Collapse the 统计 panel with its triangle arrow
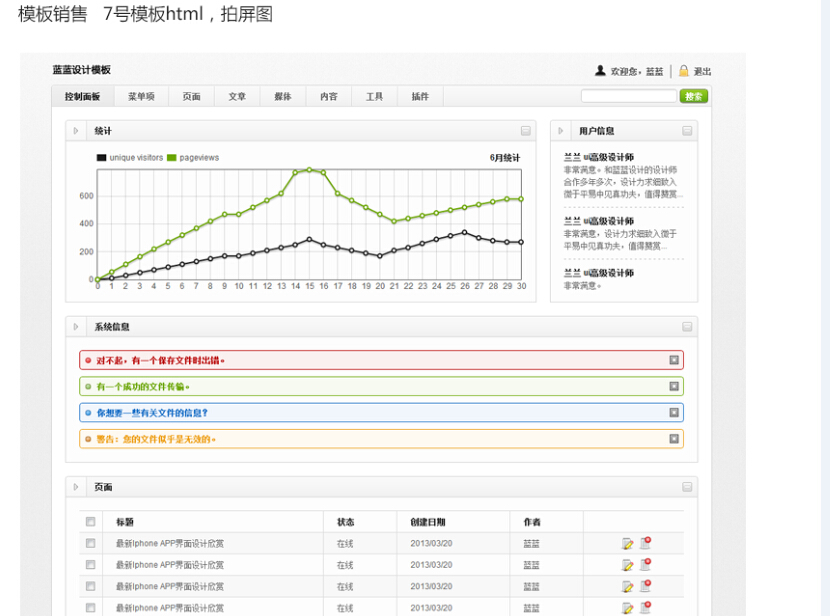The image size is (830, 616). tap(76, 131)
